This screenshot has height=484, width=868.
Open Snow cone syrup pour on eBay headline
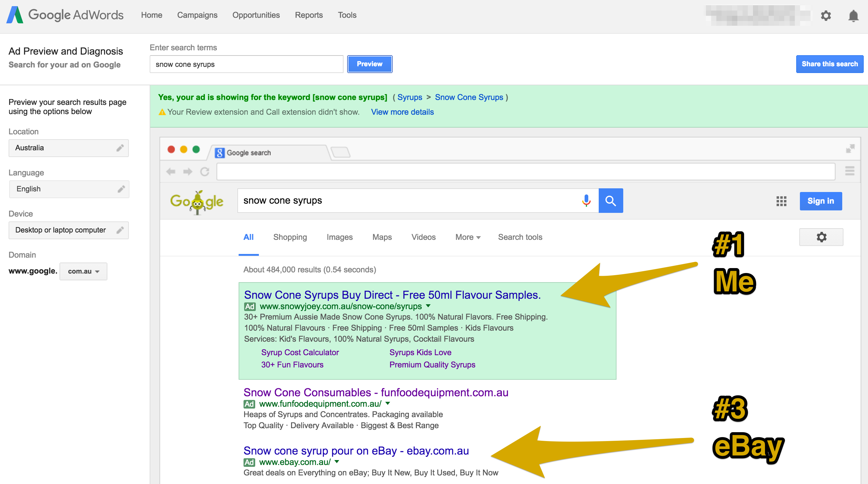pos(356,451)
